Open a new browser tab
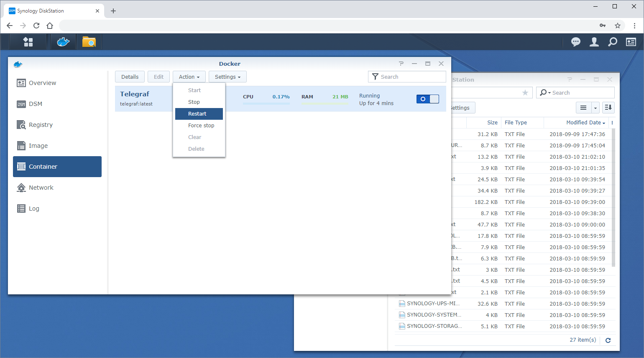 (113, 11)
